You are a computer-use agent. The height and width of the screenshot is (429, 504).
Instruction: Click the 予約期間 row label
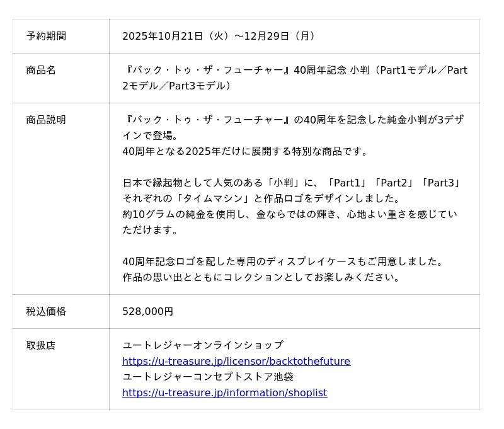(x=46, y=36)
